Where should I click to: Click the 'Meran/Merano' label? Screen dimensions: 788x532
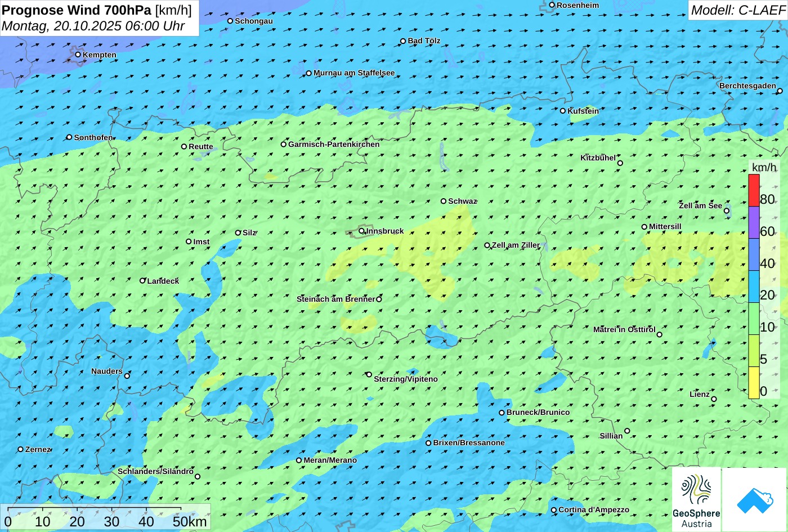(x=330, y=460)
